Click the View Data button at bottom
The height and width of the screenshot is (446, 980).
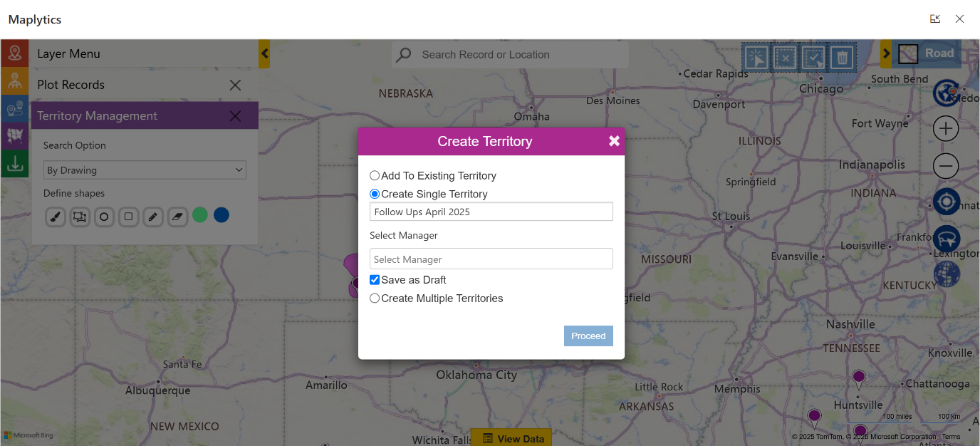tap(511, 437)
